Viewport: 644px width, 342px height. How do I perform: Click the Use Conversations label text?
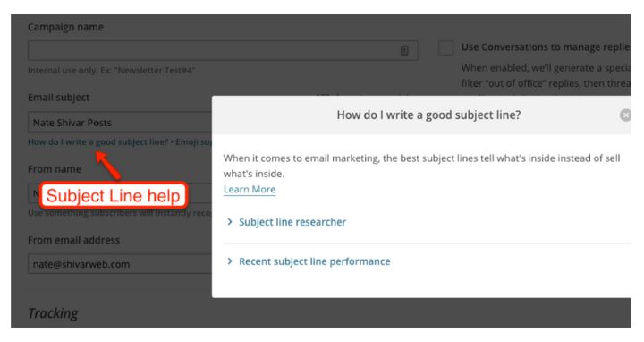(546, 47)
